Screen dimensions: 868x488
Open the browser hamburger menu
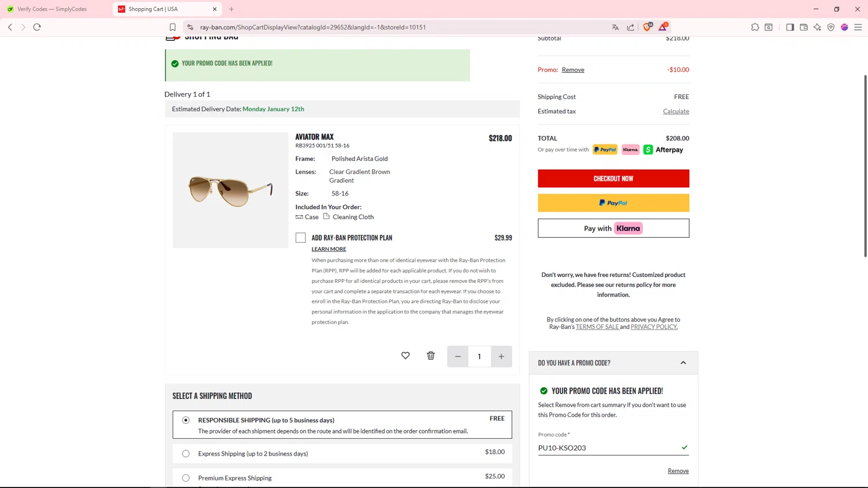(858, 27)
